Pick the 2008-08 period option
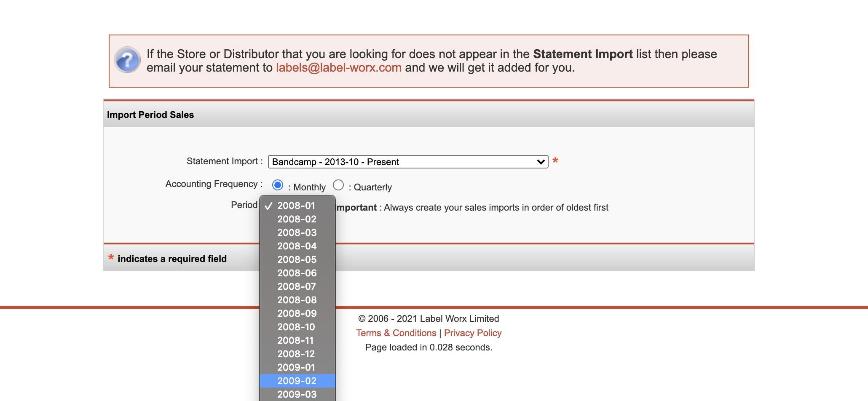Screen dimensions: 868x401 click(297, 300)
